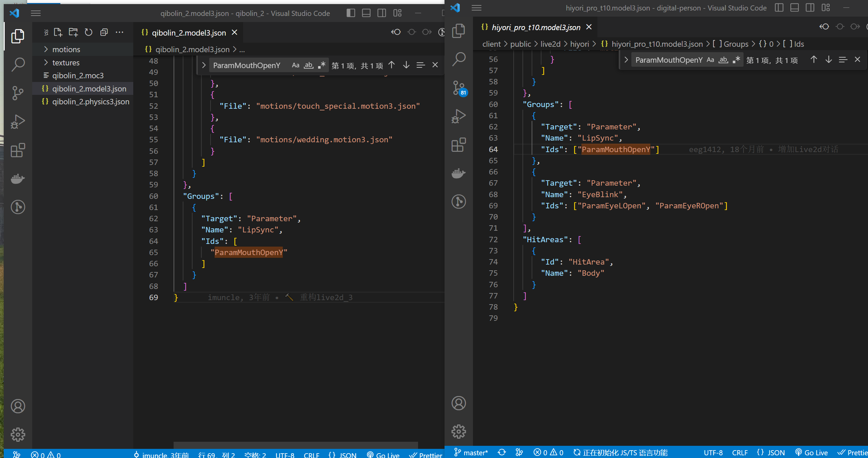This screenshot has height=458, width=868.
Task: Expand the textures folder
Action: (66, 63)
